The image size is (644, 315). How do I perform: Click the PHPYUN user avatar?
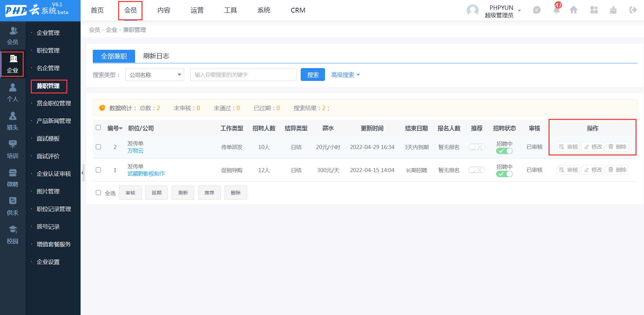click(x=473, y=10)
